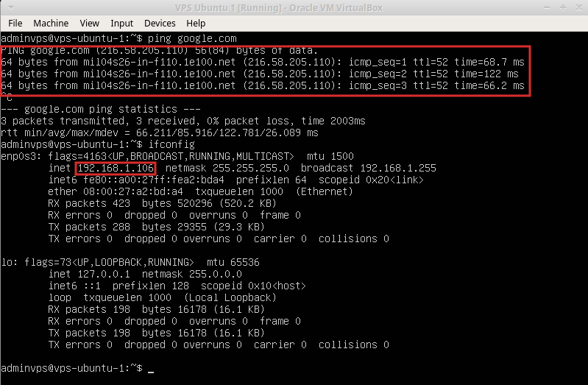The width and height of the screenshot is (588, 385).
Task: Open the Input menu
Action: [121, 24]
